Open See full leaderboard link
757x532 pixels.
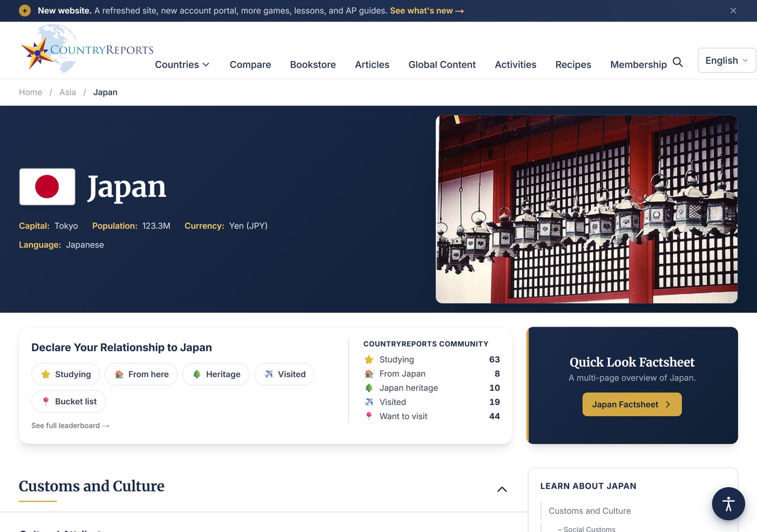70,425
